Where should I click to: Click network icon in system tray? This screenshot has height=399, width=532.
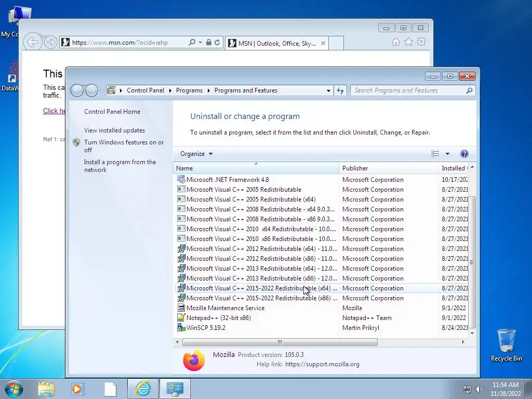pyautogui.click(x=467, y=389)
